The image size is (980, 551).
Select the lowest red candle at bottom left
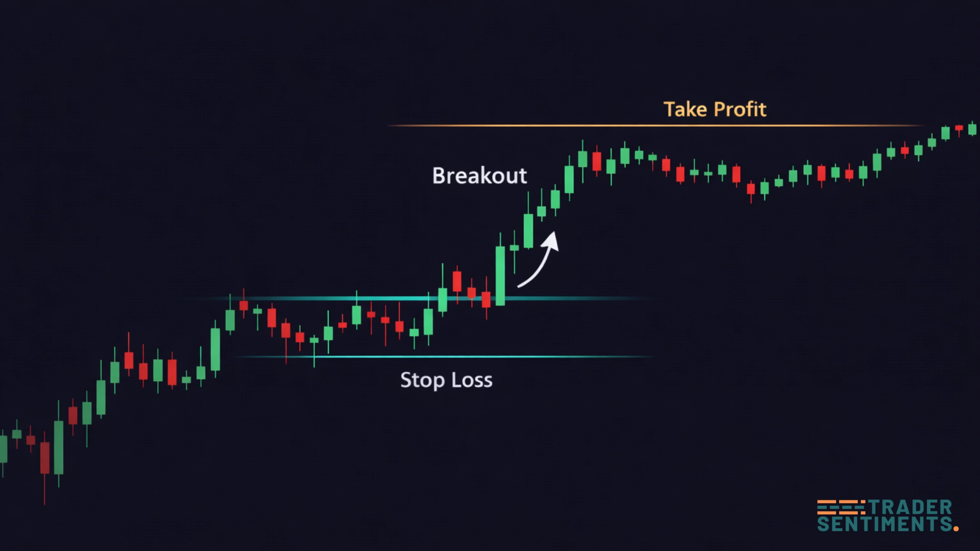45,458
